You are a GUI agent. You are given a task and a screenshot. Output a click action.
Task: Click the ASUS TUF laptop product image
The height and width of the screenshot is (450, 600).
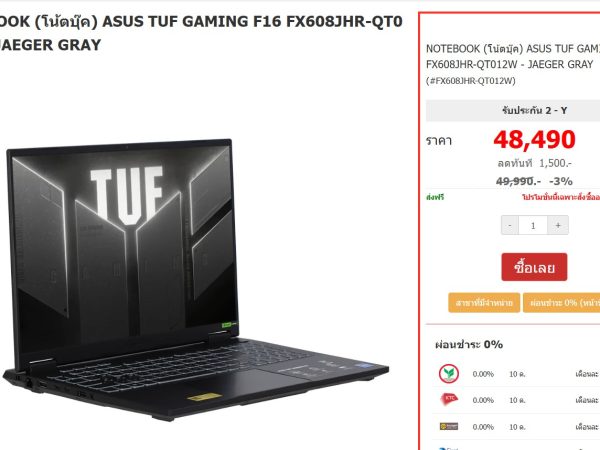(195, 279)
